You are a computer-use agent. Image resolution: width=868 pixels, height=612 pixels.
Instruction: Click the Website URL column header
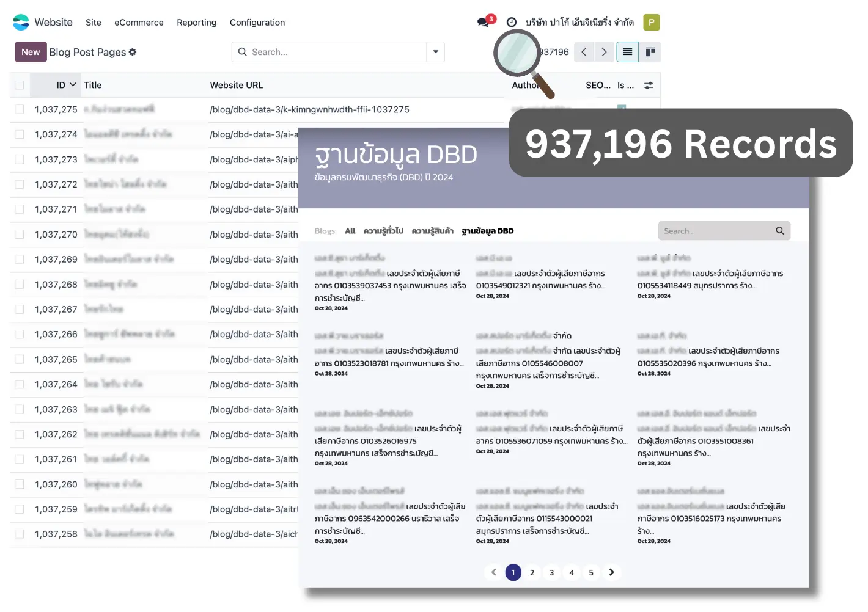click(x=237, y=85)
